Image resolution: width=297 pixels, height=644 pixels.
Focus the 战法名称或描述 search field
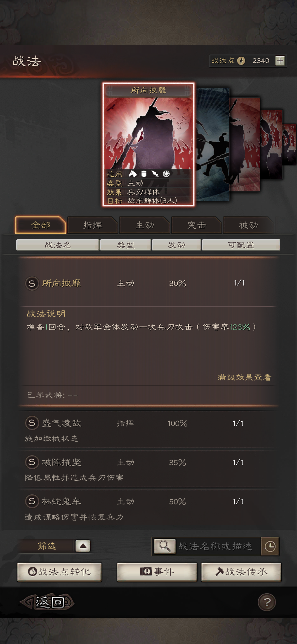point(218,546)
